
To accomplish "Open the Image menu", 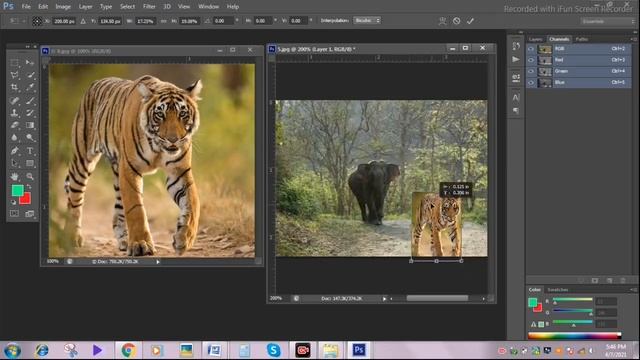I will pos(63,7).
